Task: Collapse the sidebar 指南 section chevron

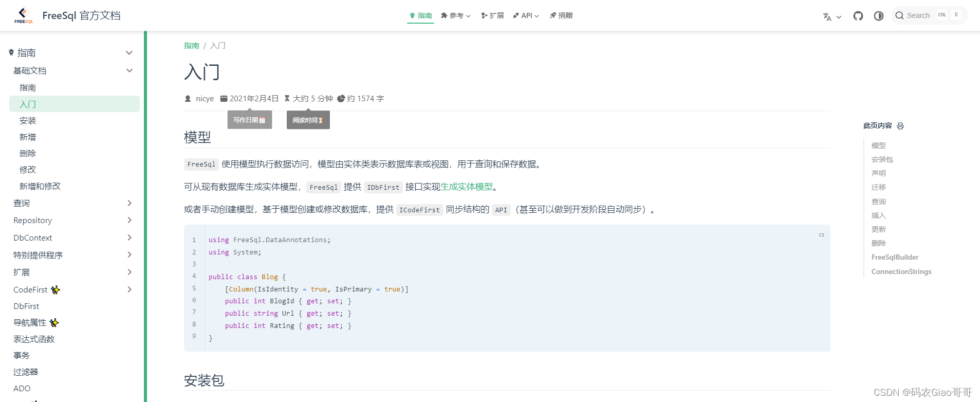Action: point(130,53)
